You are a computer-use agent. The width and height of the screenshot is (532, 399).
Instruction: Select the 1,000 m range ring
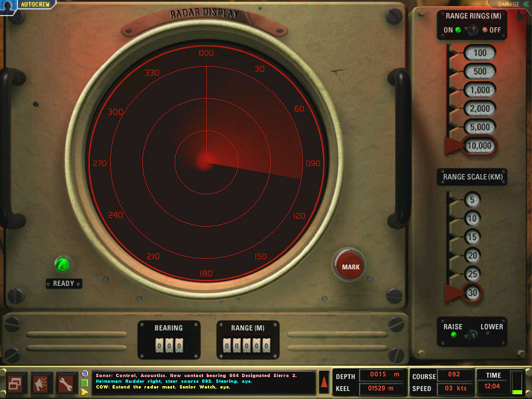[479, 90]
